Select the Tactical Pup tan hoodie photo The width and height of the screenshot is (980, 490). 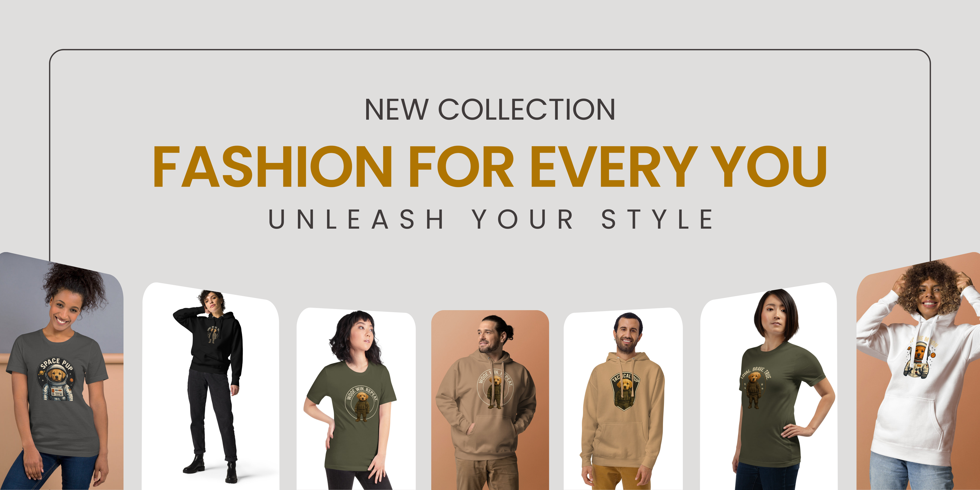tap(623, 399)
